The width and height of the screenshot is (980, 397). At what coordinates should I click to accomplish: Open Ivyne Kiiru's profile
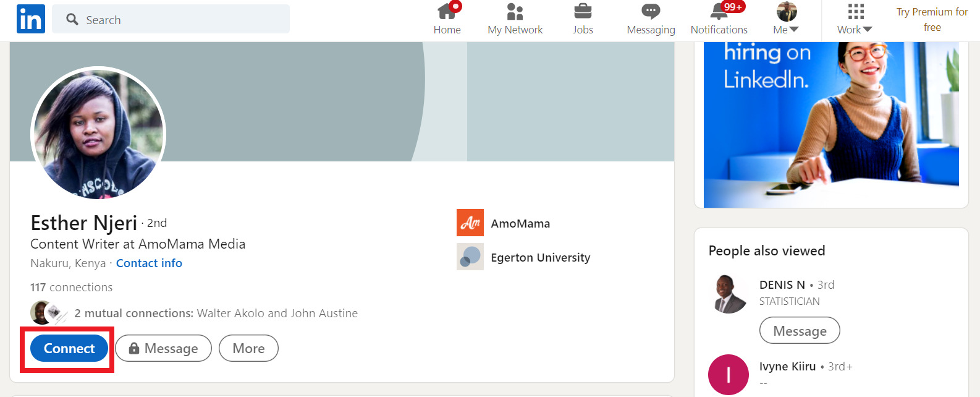pos(787,366)
